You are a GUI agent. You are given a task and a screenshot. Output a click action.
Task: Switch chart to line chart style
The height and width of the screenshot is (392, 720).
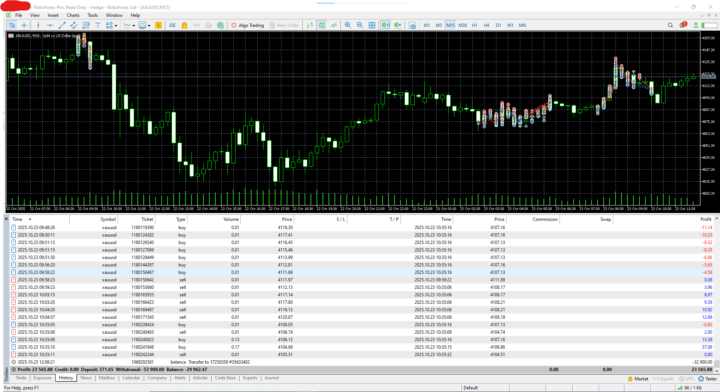pos(334,25)
